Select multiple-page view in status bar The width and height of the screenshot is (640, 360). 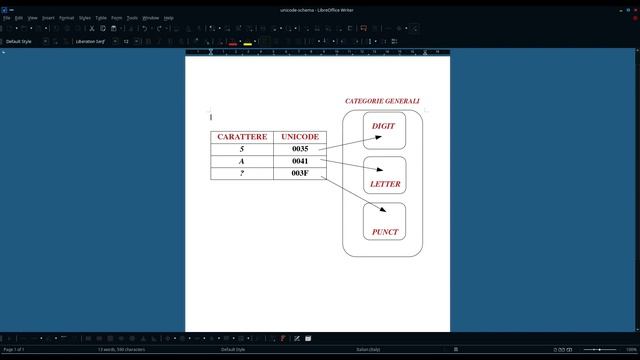[562, 349]
